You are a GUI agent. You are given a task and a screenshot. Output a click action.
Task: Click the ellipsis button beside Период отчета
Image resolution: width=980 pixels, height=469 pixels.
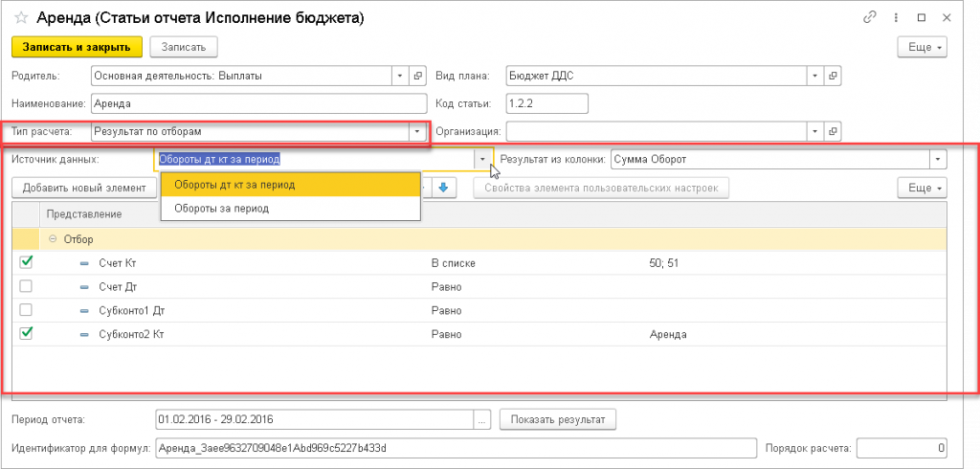pos(482,419)
